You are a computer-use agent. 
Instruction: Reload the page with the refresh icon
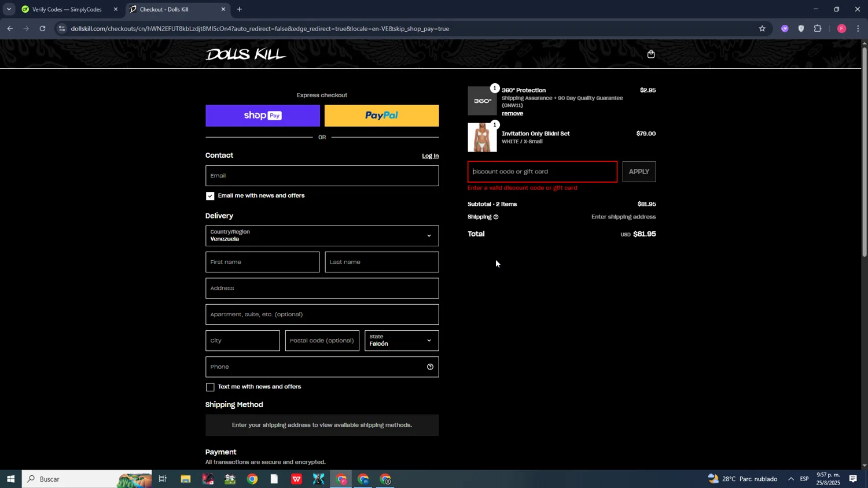point(42,28)
